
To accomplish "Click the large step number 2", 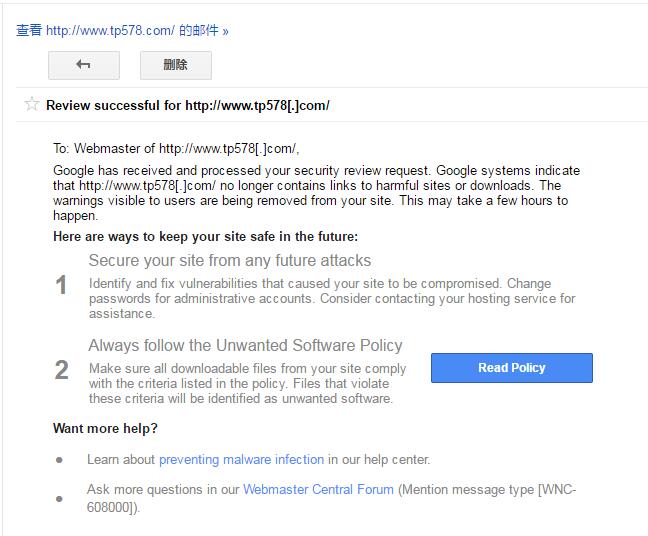I will pyautogui.click(x=61, y=370).
